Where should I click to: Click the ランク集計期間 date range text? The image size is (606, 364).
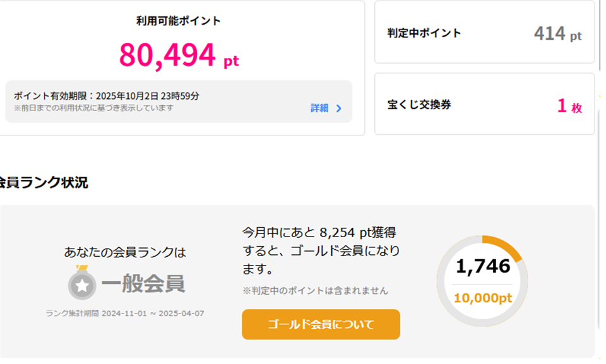point(125,314)
